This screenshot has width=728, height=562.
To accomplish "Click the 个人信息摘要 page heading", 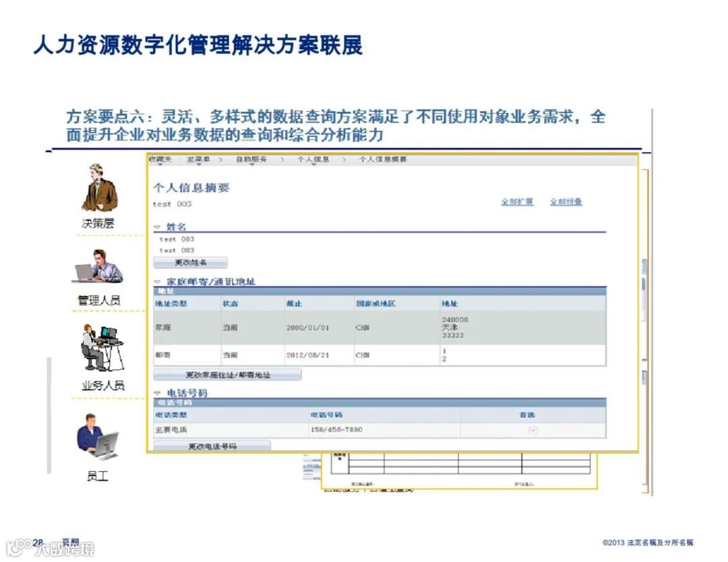I will pos(191,188).
